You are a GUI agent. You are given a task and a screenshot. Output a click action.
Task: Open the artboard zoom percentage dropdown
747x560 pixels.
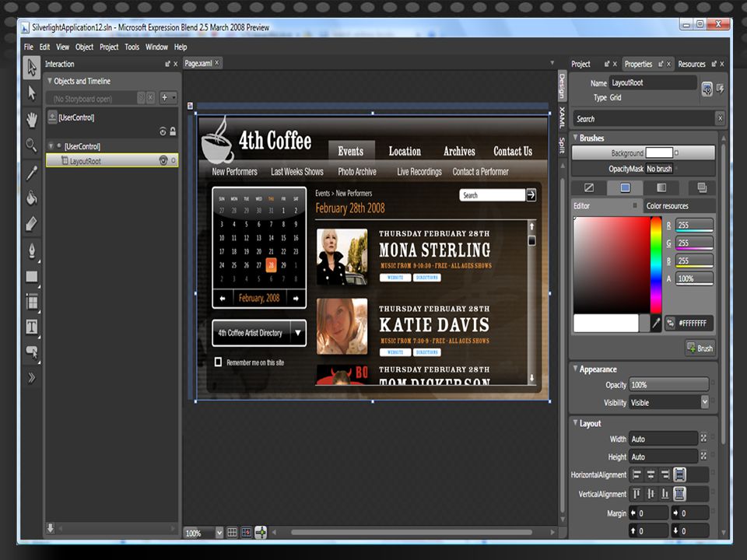click(219, 533)
